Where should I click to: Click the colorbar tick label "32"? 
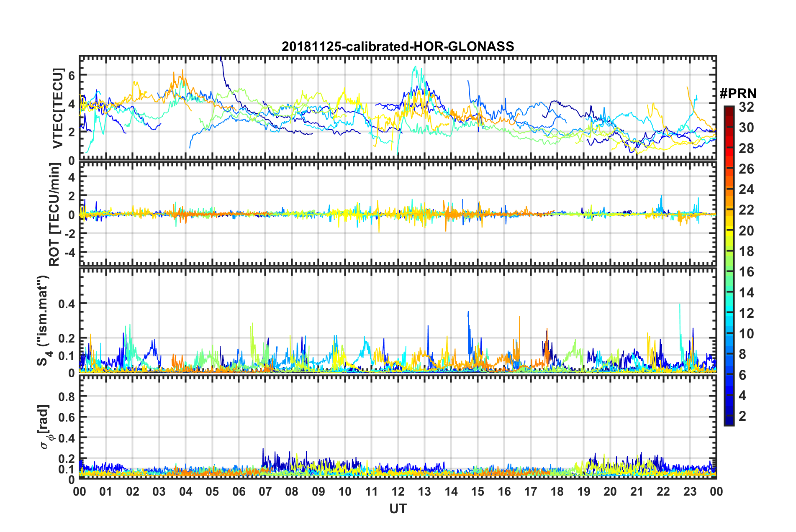tap(746, 107)
